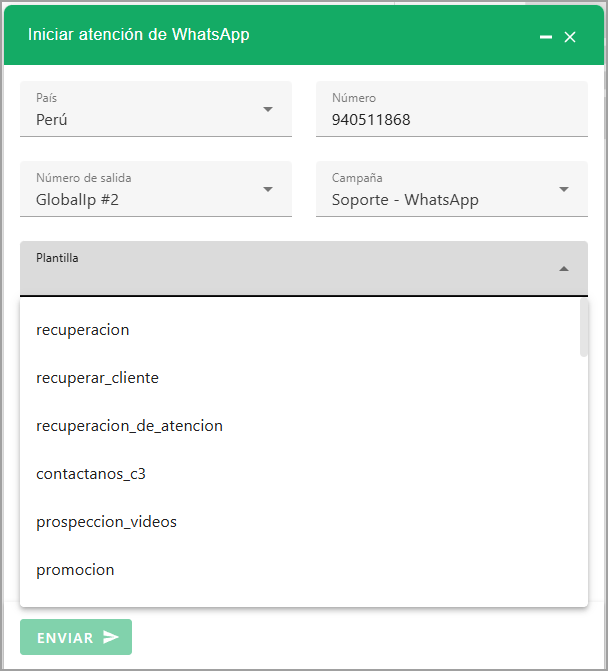
Task: Choose the prospeccion_videos template
Action: tap(106, 522)
